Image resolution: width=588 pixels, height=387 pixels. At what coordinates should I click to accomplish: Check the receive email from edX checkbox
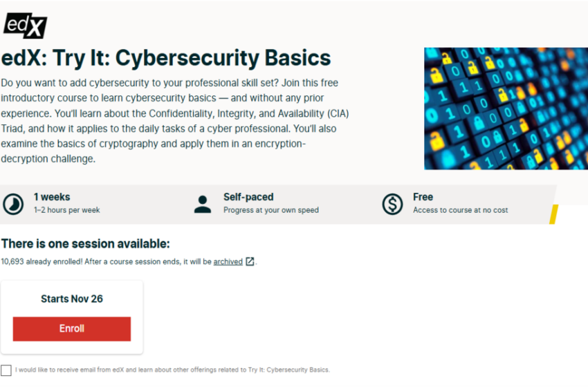tap(6, 370)
